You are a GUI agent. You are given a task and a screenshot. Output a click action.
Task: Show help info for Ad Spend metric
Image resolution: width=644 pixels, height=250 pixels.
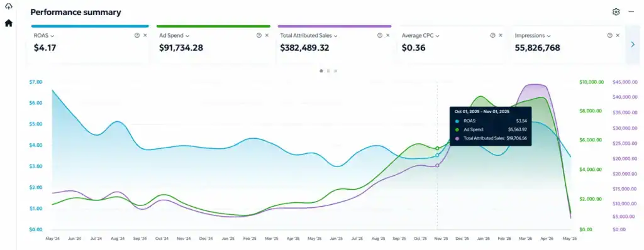click(258, 35)
